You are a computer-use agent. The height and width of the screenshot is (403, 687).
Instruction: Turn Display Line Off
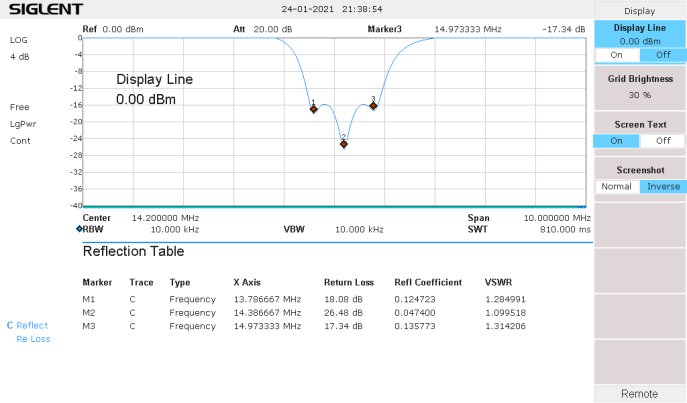[662, 55]
